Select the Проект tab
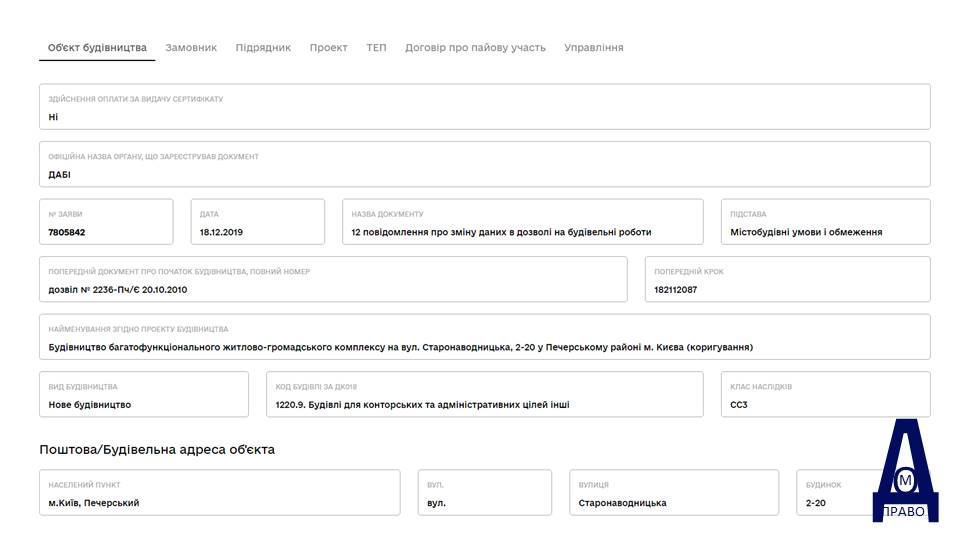Screen dimensions: 960x540 328,48
